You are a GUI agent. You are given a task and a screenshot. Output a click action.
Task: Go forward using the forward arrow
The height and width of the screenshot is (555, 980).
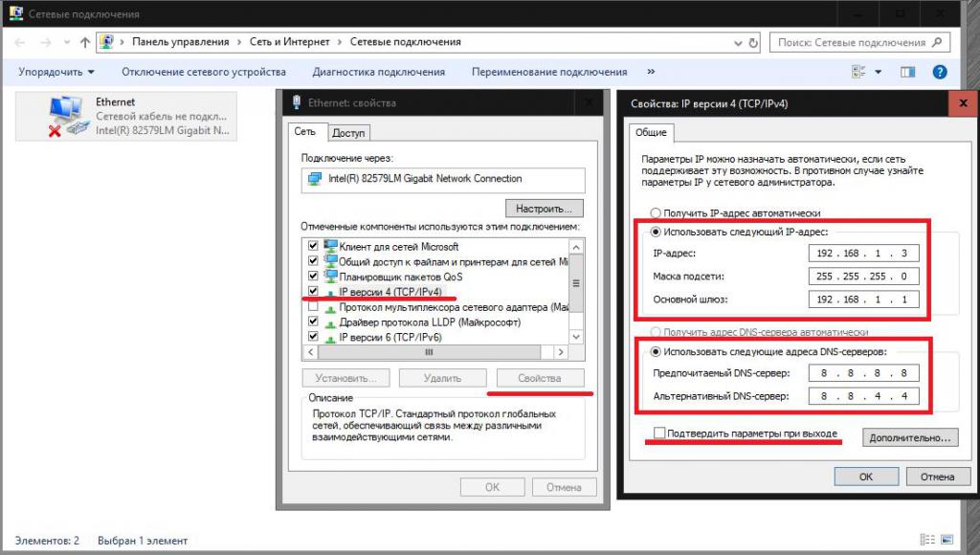click(x=46, y=42)
